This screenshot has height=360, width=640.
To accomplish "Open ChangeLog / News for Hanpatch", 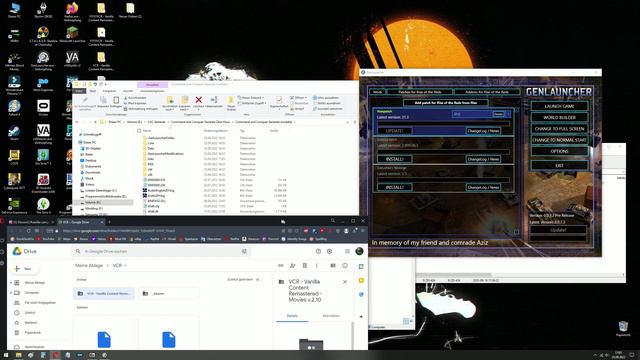I will (x=483, y=131).
